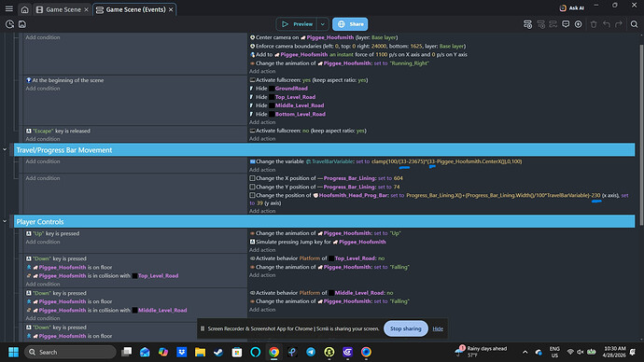Click the Windows Start button
Viewport: 644px width, 362px height.
tap(14, 352)
